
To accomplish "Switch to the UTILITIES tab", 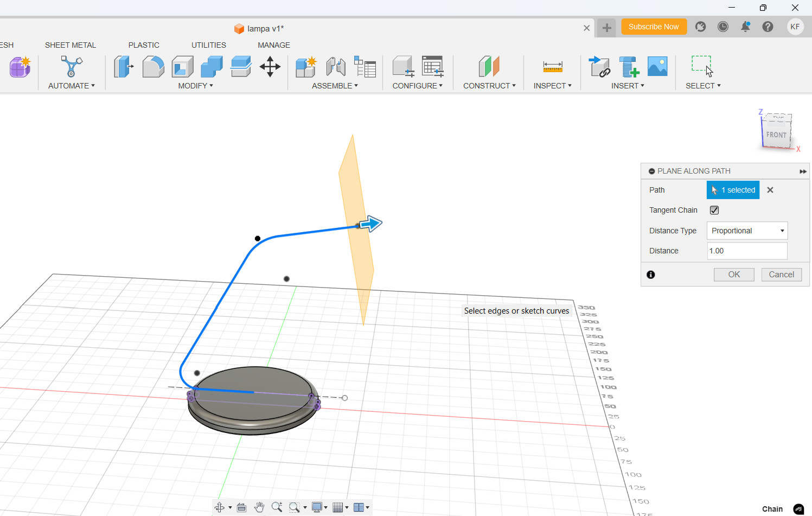I will tap(209, 45).
